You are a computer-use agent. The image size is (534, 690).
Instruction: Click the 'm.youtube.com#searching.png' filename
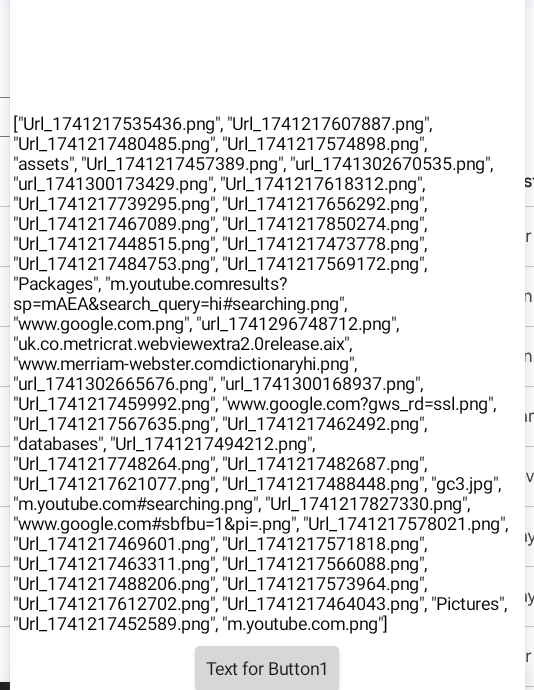136,504
